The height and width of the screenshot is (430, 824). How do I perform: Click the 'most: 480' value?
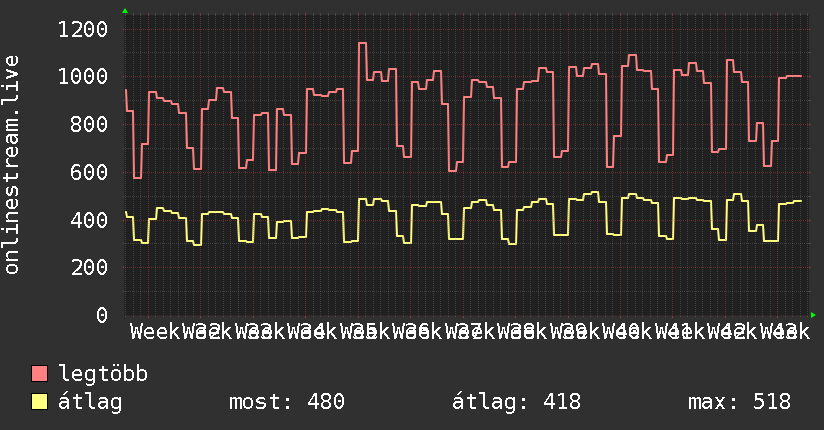point(287,402)
